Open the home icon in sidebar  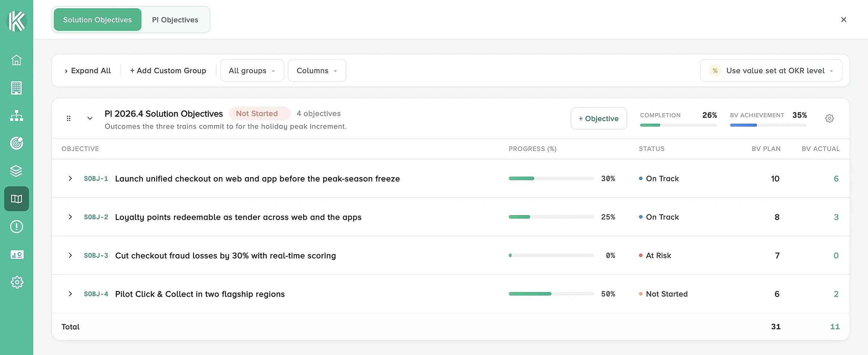pyautogui.click(x=16, y=60)
